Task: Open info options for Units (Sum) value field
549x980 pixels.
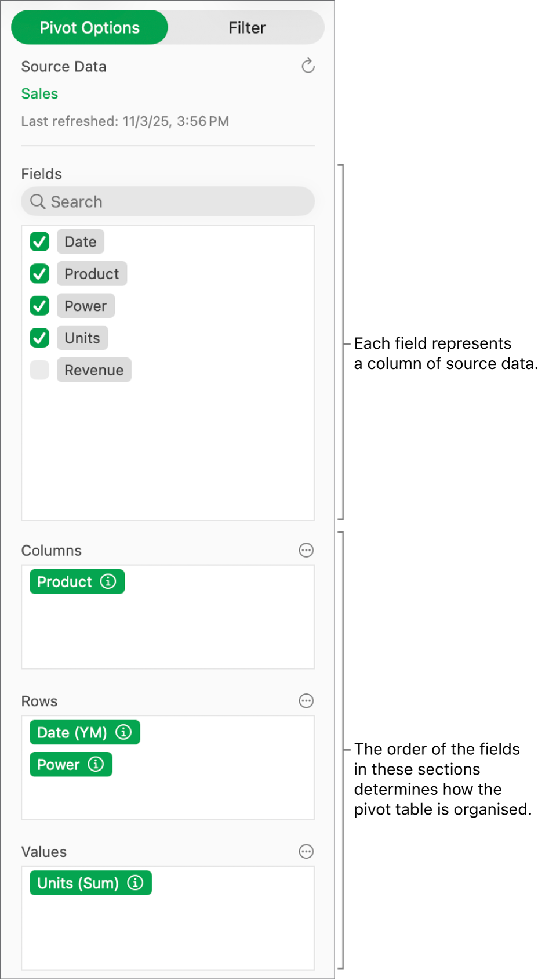Action: point(135,883)
